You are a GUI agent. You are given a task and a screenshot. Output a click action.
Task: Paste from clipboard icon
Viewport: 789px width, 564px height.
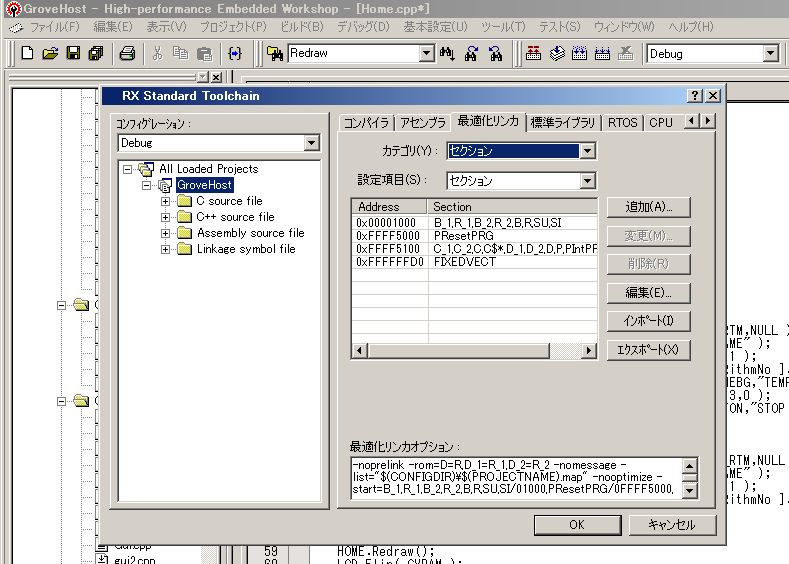(x=204, y=53)
